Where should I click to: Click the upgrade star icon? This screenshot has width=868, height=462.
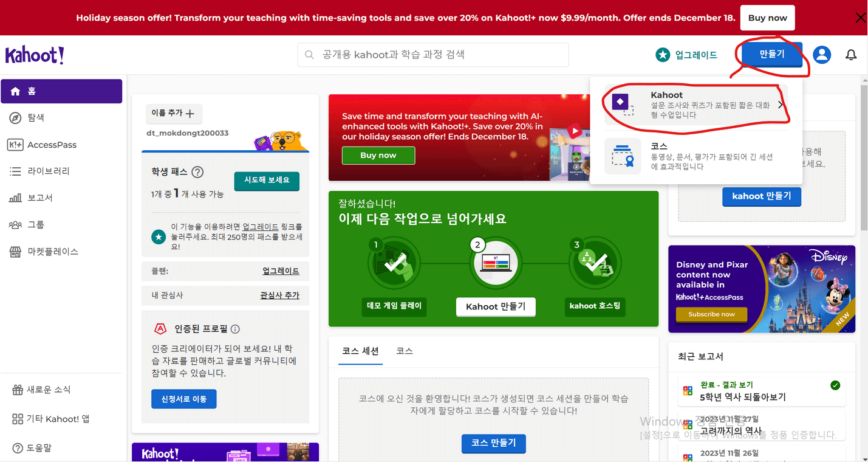(x=662, y=55)
